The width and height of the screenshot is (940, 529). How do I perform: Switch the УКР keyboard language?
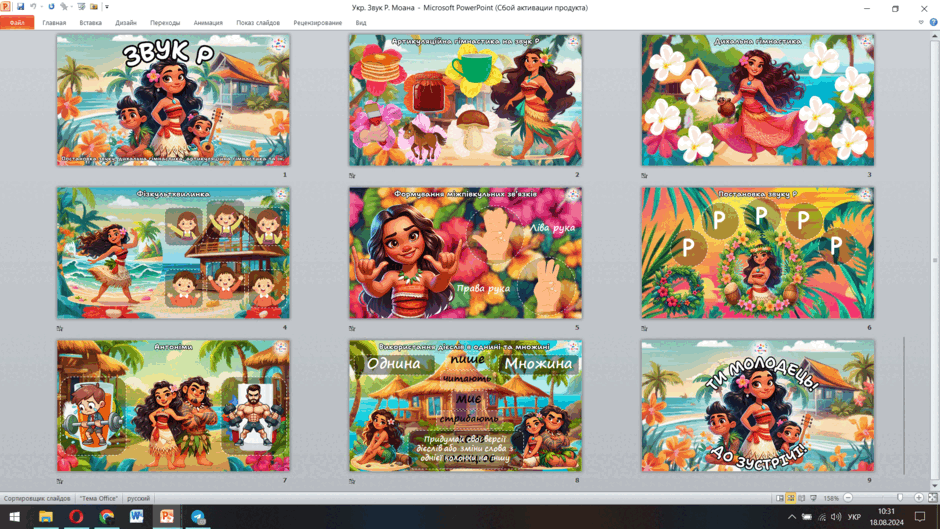[854, 517]
